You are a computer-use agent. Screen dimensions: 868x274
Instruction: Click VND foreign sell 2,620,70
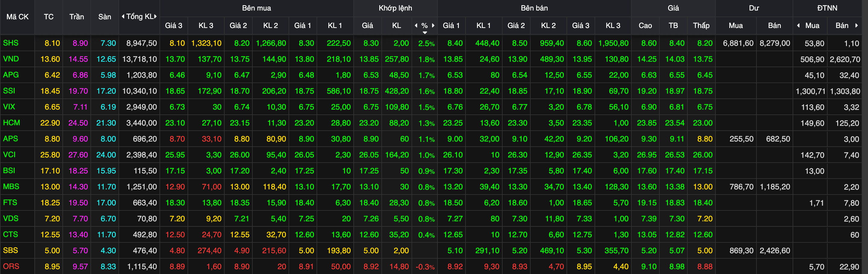point(845,59)
